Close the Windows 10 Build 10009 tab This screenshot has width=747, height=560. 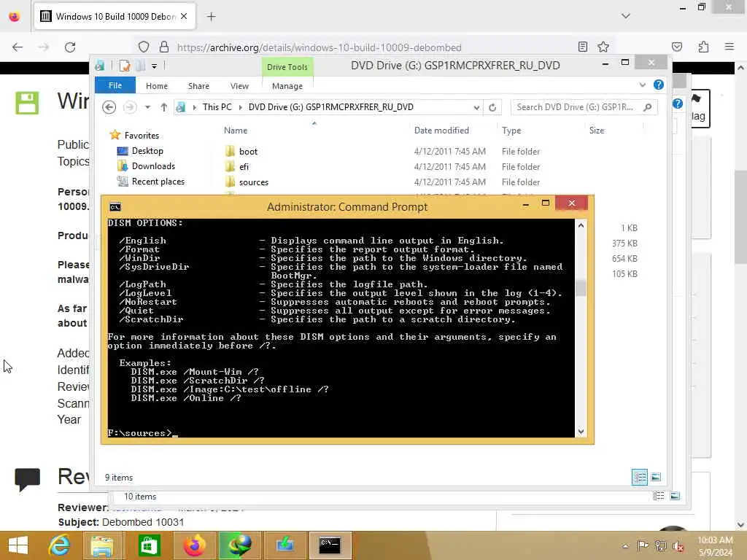pos(184,16)
